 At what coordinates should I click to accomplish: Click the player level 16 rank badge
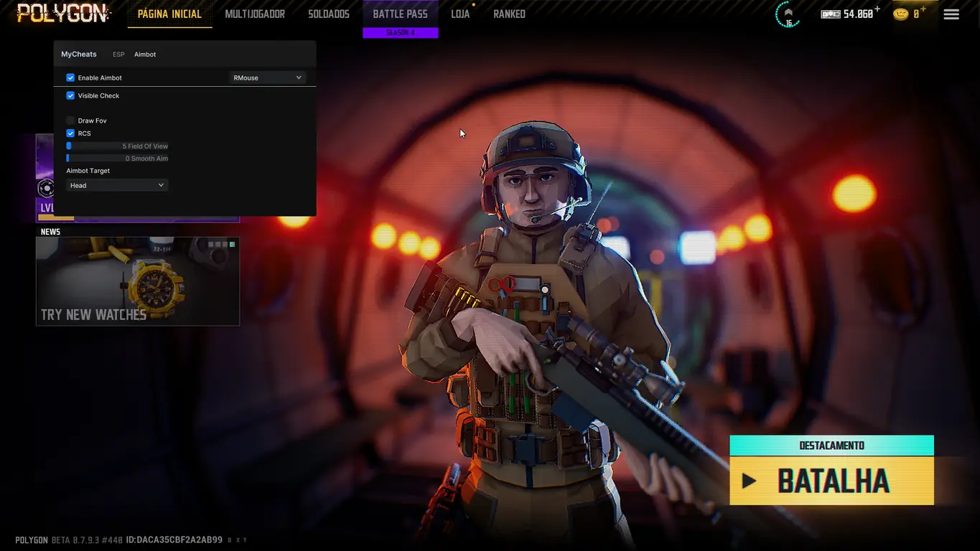[x=788, y=14]
